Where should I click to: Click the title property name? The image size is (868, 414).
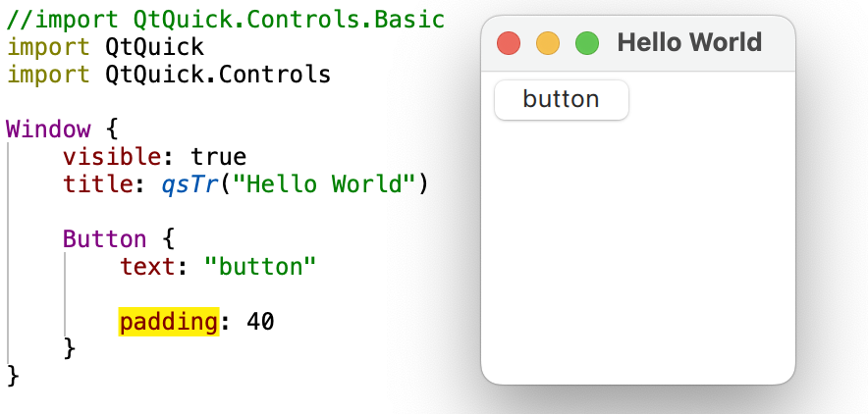point(97,184)
